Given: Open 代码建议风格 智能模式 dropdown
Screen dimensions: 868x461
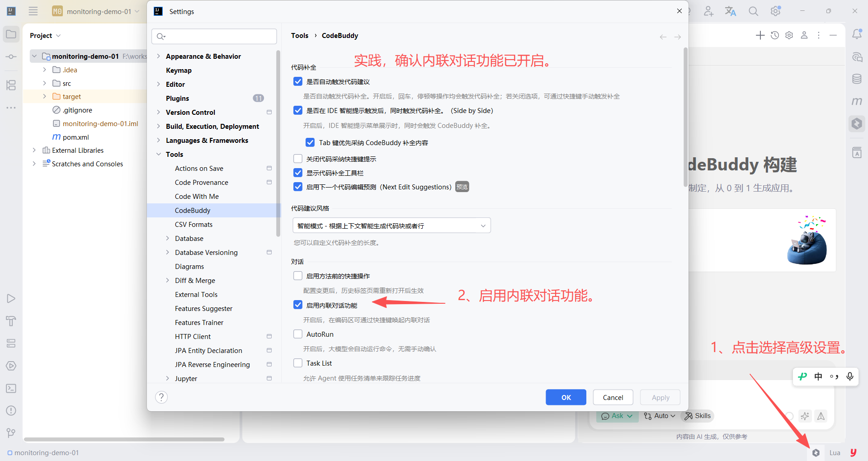Looking at the screenshot, I should (392, 226).
